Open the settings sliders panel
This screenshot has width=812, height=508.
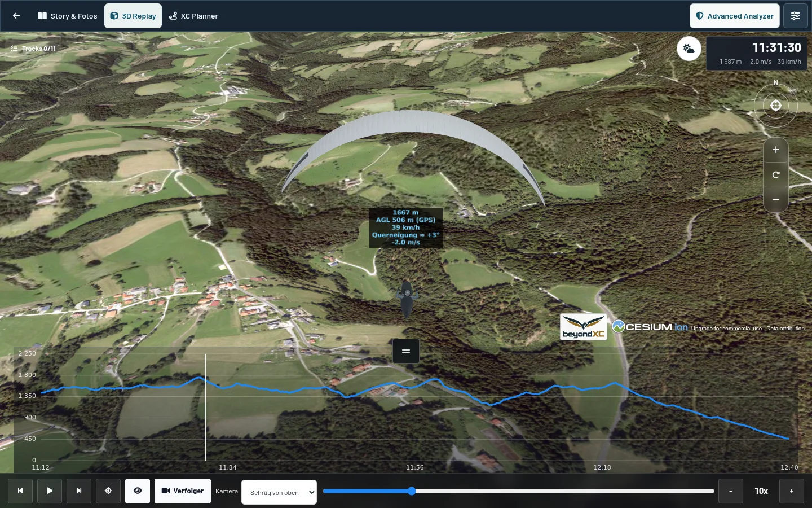pos(796,16)
